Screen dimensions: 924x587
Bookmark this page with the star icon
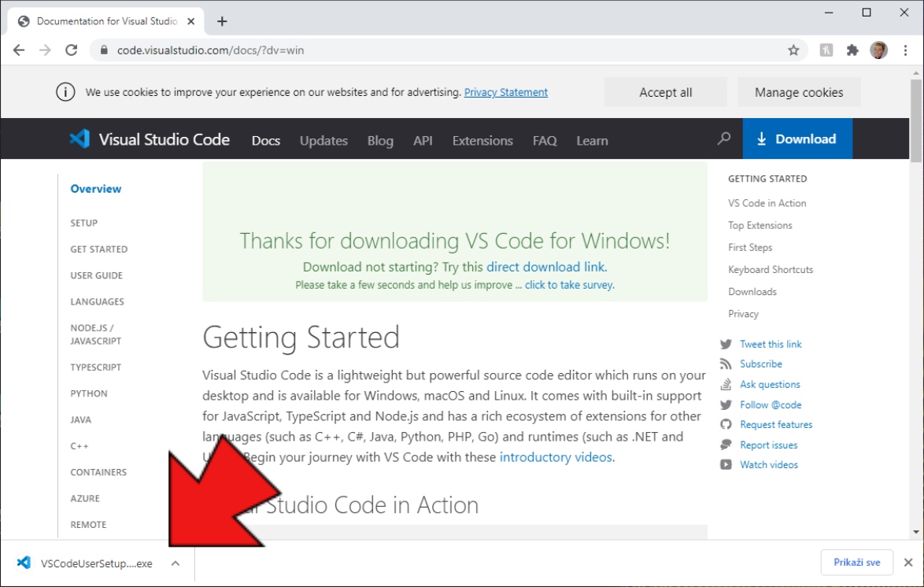tap(793, 50)
